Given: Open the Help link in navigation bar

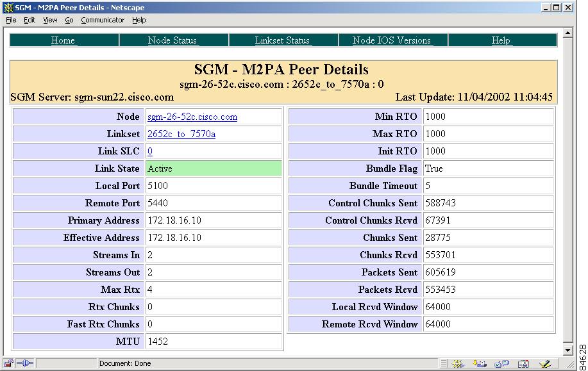Looking at the screenshot, I should pos(501,40).
